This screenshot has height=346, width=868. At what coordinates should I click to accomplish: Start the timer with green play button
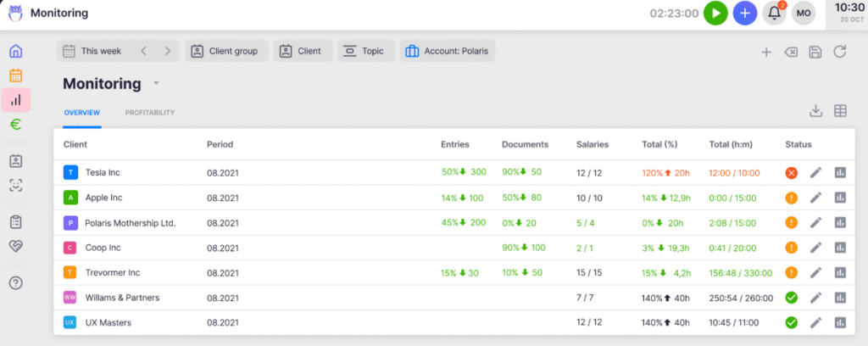point(715,14)
